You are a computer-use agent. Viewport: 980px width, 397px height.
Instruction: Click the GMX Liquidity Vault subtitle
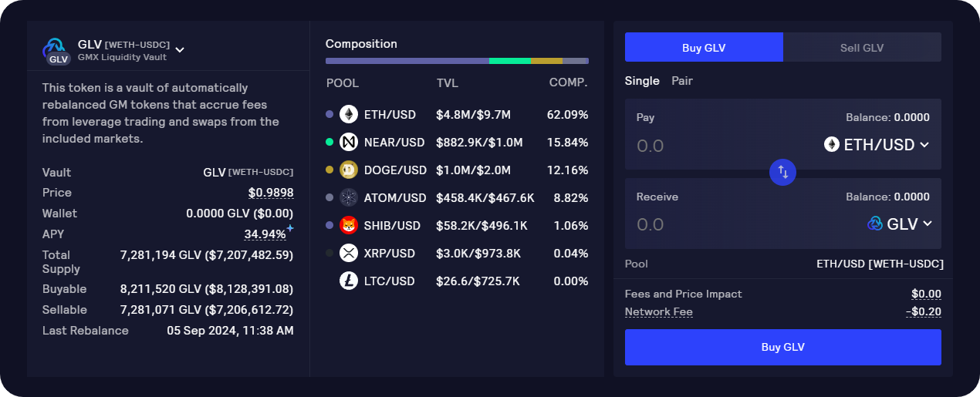click(122, 58)
